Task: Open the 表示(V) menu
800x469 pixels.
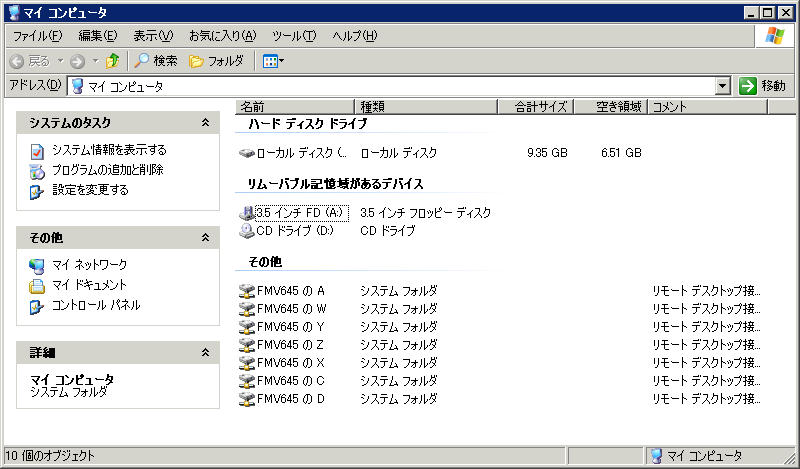Action: pyautogui.click(x=153, y=36)
